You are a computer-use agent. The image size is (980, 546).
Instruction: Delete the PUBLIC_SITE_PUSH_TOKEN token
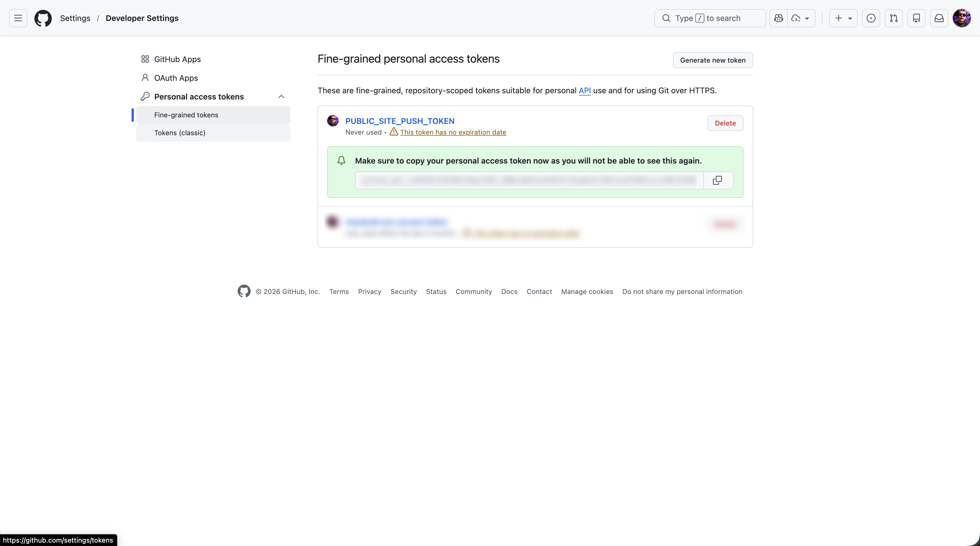[725, 123]
